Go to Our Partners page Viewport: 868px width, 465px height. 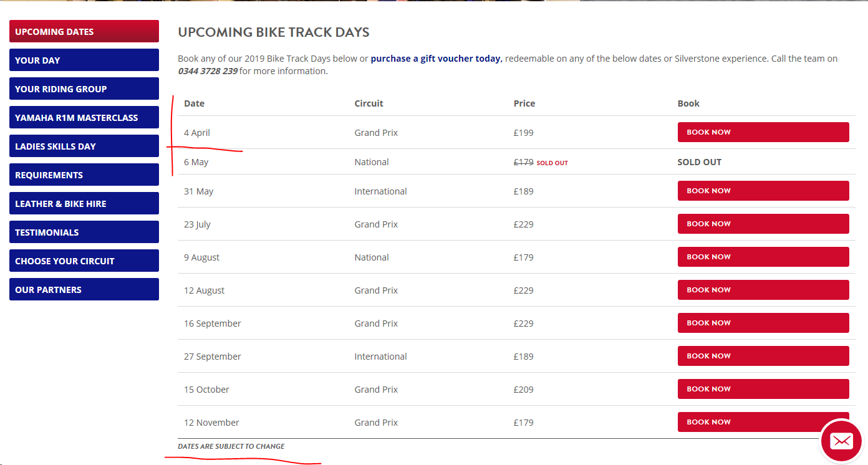pos(84,290)
